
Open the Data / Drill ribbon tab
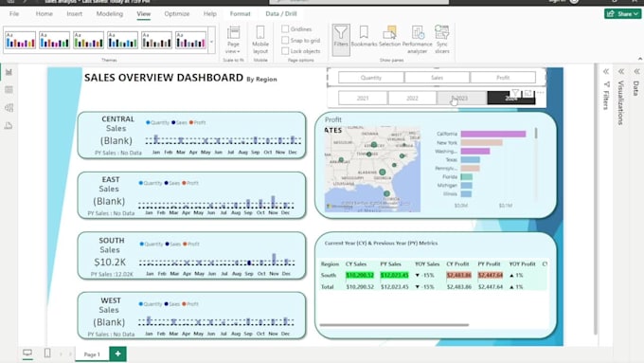[281, 13]
